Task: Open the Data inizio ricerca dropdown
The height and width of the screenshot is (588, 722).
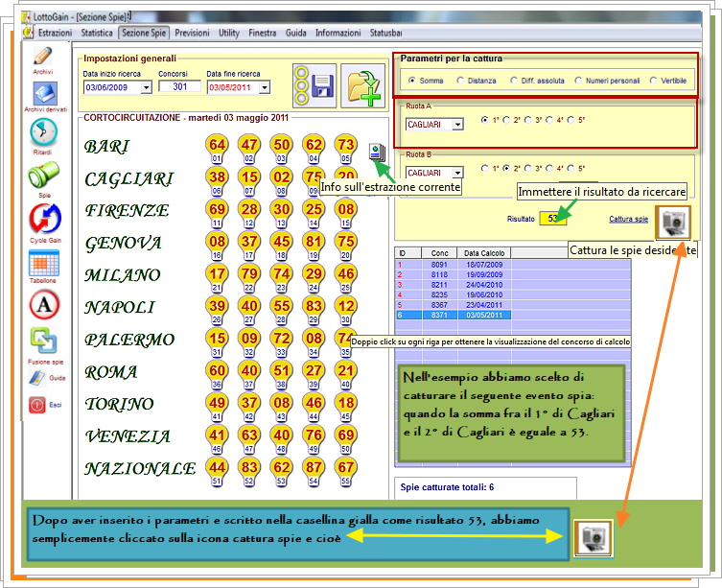Action: pos(146,87)
